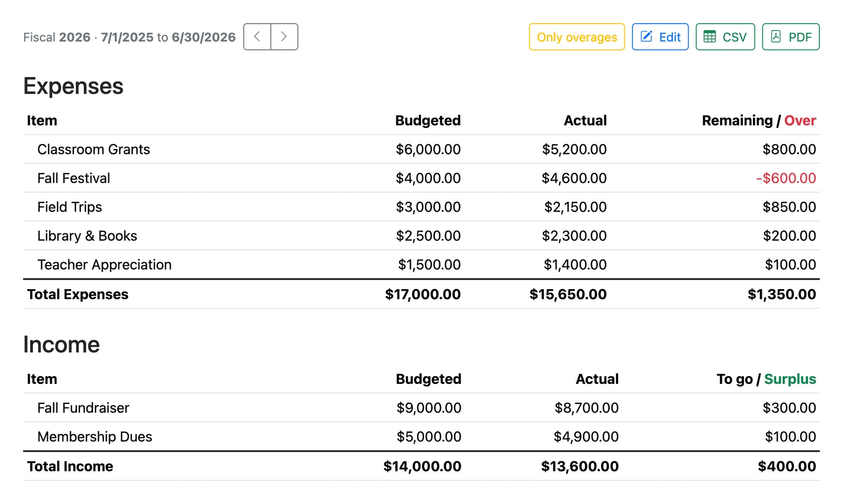The image size is (843, 504).
Task: Select the Classroom Grants expense row
Action: [x=421, y=149]
